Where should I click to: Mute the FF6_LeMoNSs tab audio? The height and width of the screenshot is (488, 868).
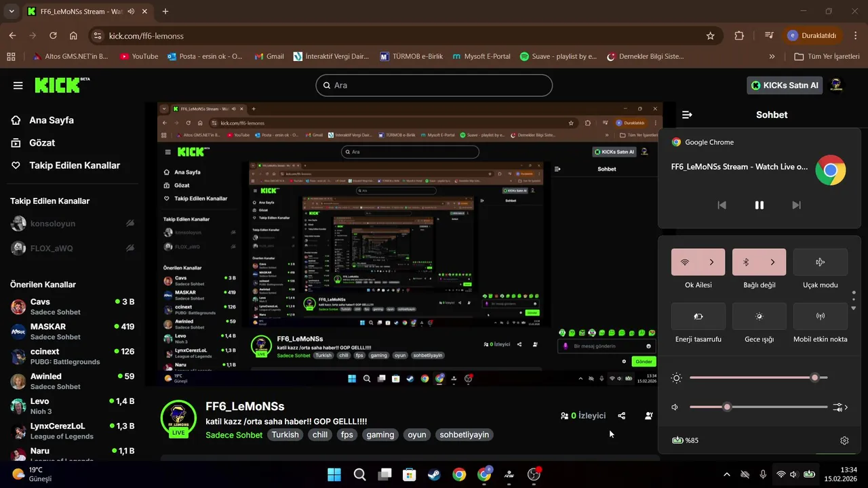(x=131, y=12)
